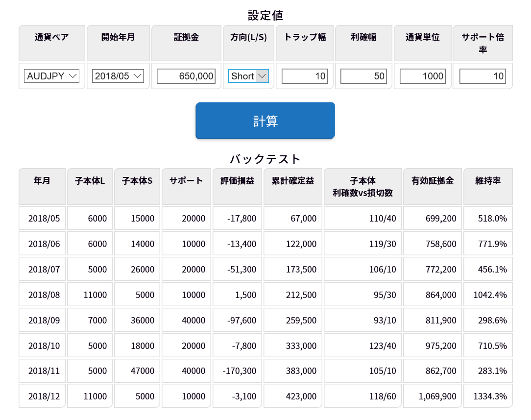The width and height of the screenshot is (531, 420).
Task: Click the 758,600 effective margin cell
Action: tap(433, 244)
